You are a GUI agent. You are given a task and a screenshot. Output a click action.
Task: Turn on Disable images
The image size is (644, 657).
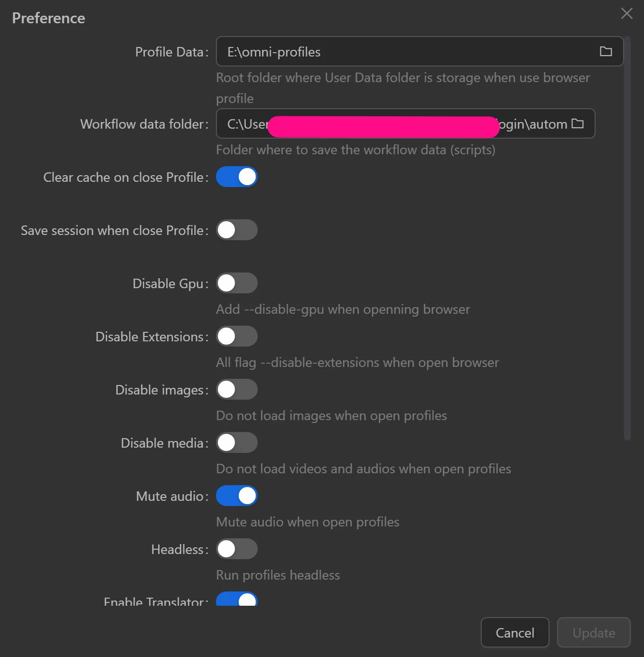click(x=237, y=389)
